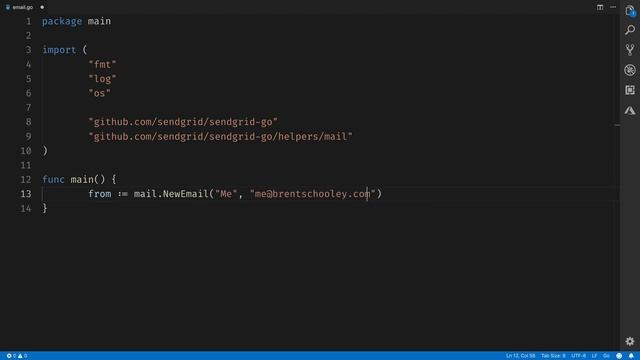Image resolution: width=640 pixels, height=360 pixels.
Task: Click the "fmt" import string
Action: tap(102, 64)
